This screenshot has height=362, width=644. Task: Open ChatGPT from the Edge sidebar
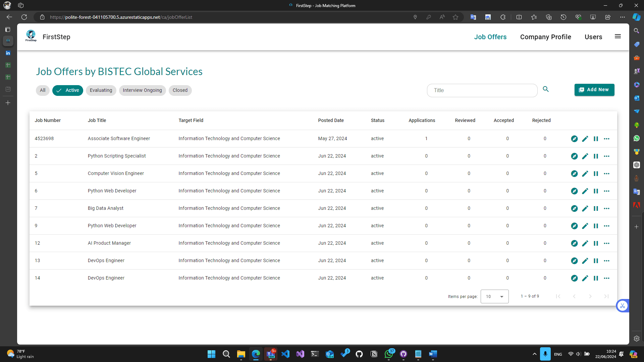637,165
